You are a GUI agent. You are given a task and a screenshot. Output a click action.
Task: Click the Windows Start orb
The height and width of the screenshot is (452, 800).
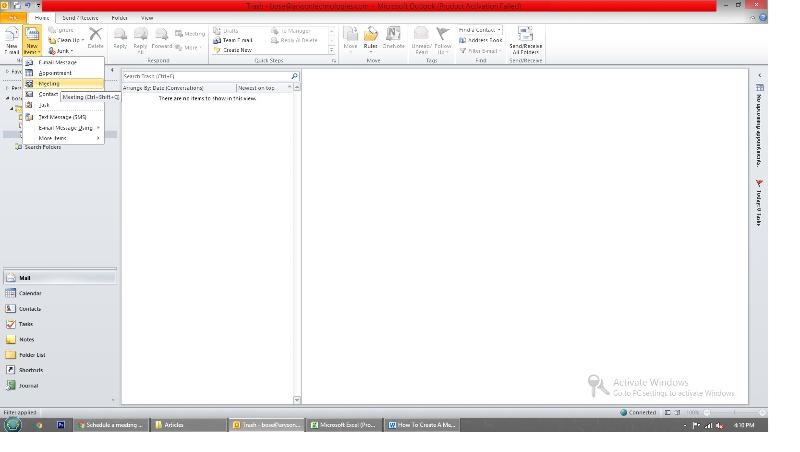(x=13, y=424)
